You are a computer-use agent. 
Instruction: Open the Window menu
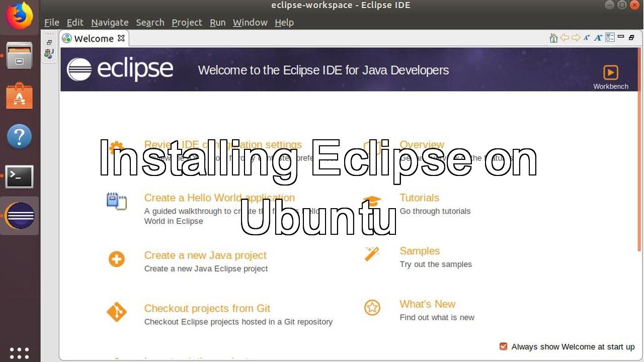[x=250, y=23]
